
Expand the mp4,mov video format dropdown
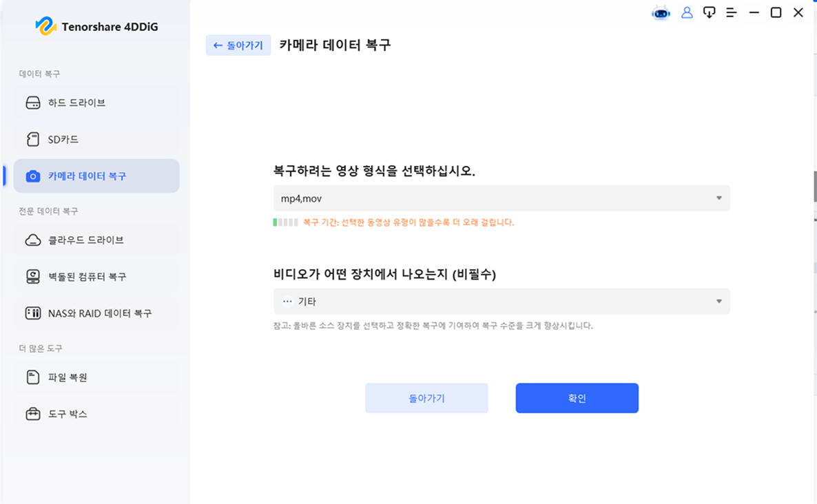pos(501,198)
